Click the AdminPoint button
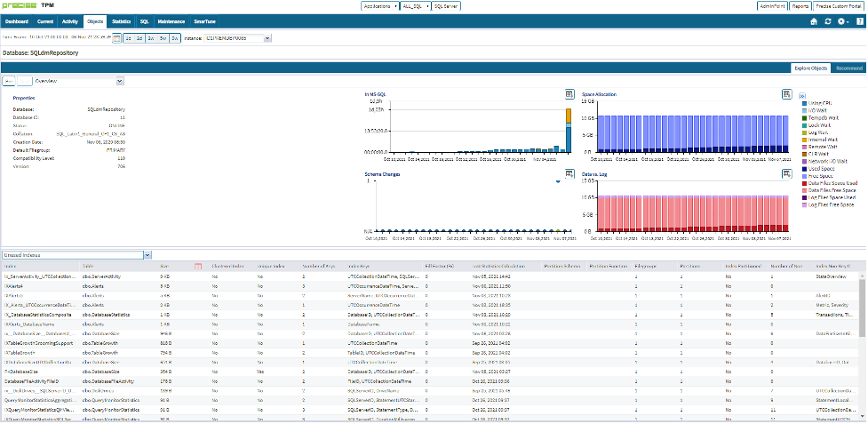Viewport: 868px width, 424px height. click(772, 6)
